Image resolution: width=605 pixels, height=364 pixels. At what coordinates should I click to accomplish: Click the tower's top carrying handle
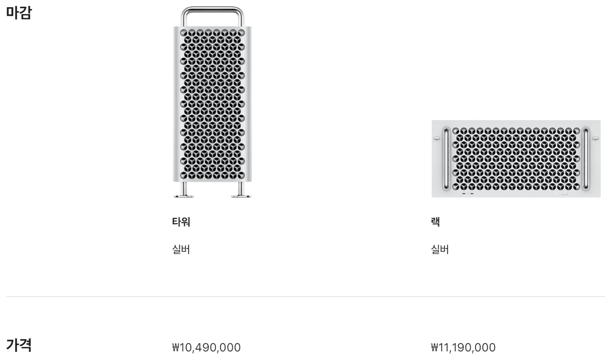(x=213, y=16)
